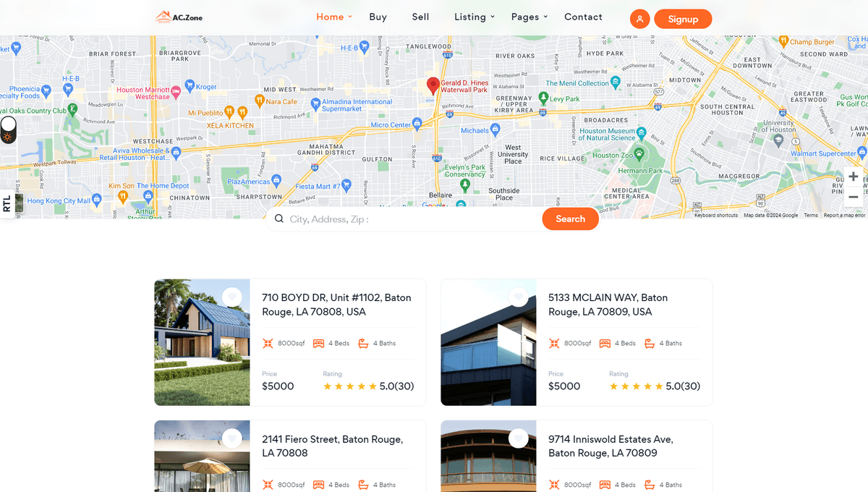
Task: Click the AC.Zone logo
Action: pyautogui.click(x=181, y=17)
